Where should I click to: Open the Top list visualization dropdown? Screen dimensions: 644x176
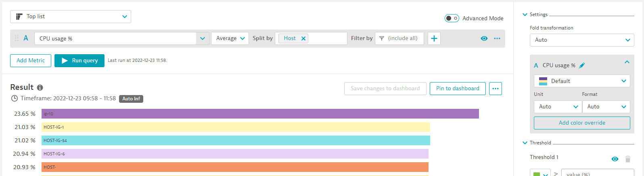71,17
